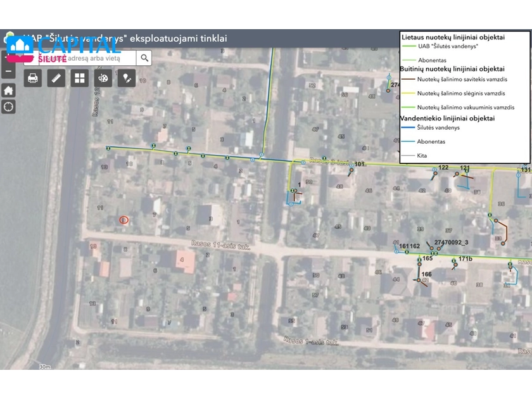The height and width of the screenshot is (399, 532).
Task: Click 'Šilutės vandenys' under the Vandentiekio heading
Action: 438,127
